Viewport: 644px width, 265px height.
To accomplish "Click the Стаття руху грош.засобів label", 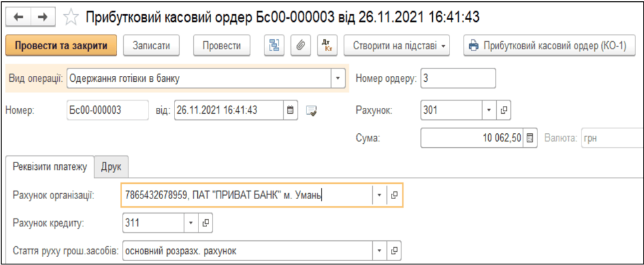I will click(66, 250).
